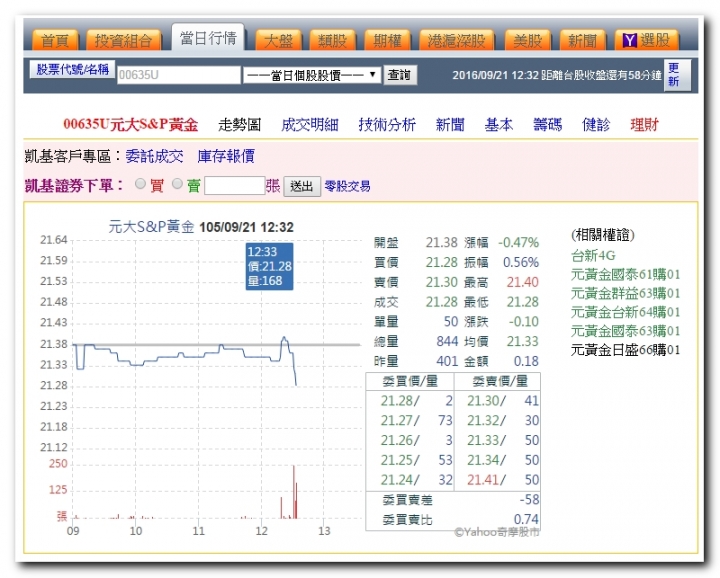Expand the 當日個股股價 dropdown

click(312, 75)
